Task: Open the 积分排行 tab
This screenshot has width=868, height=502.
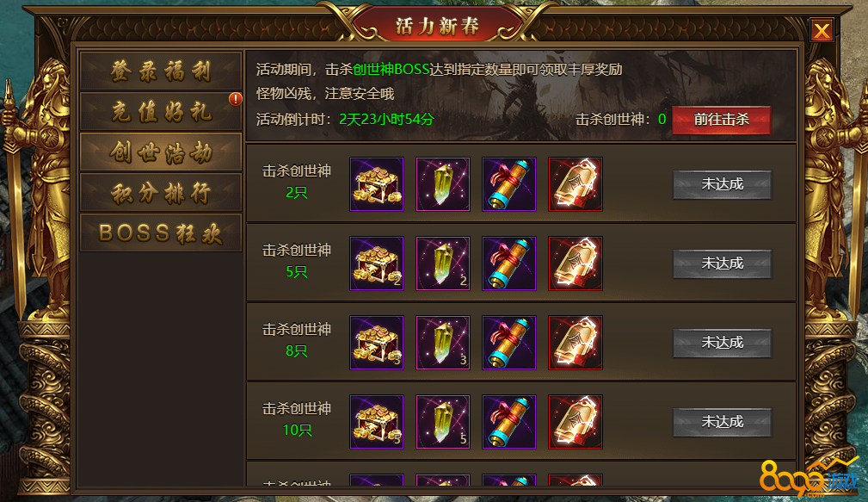Action: [x=161, y=192]
